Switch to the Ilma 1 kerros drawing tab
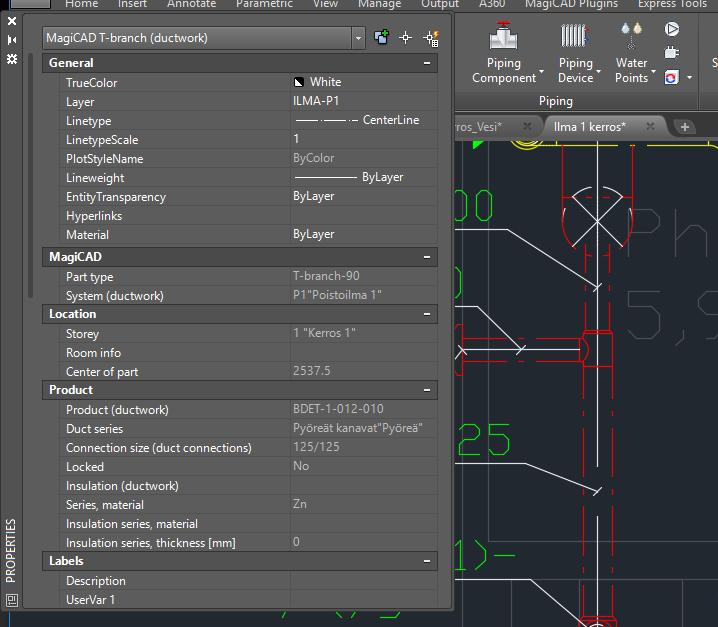The height and width of the screenshot is (627, 718). (x=589, y=126)
